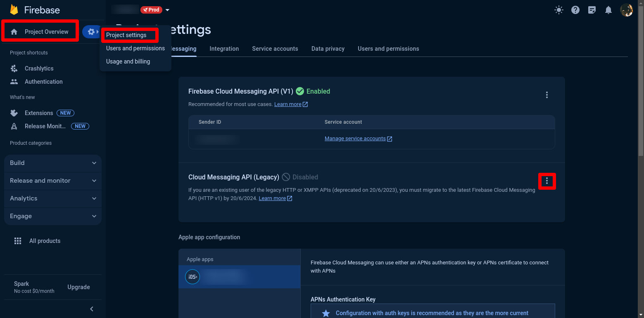Open the help icon
This screenshot has height=318, width=644.
coord(575,10)
